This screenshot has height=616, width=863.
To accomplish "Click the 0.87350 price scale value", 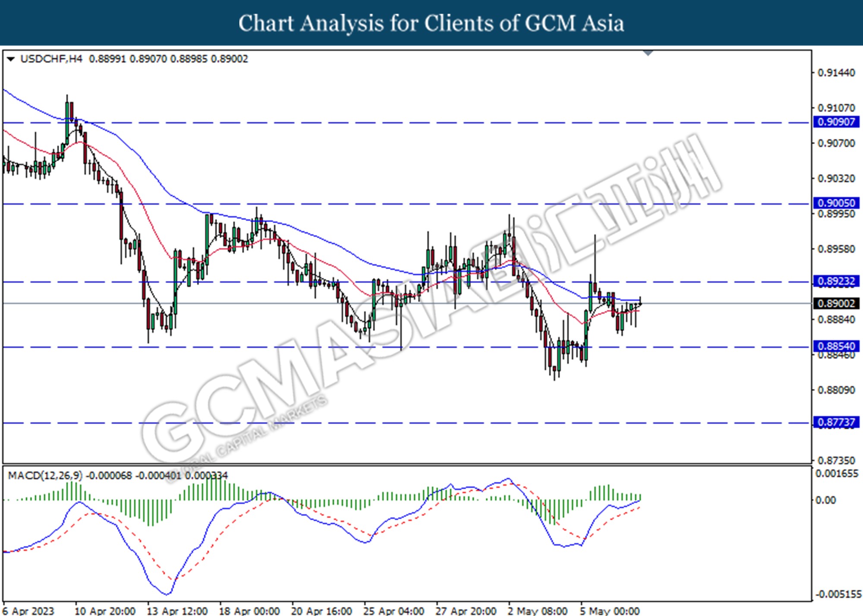I will (836, 460).
